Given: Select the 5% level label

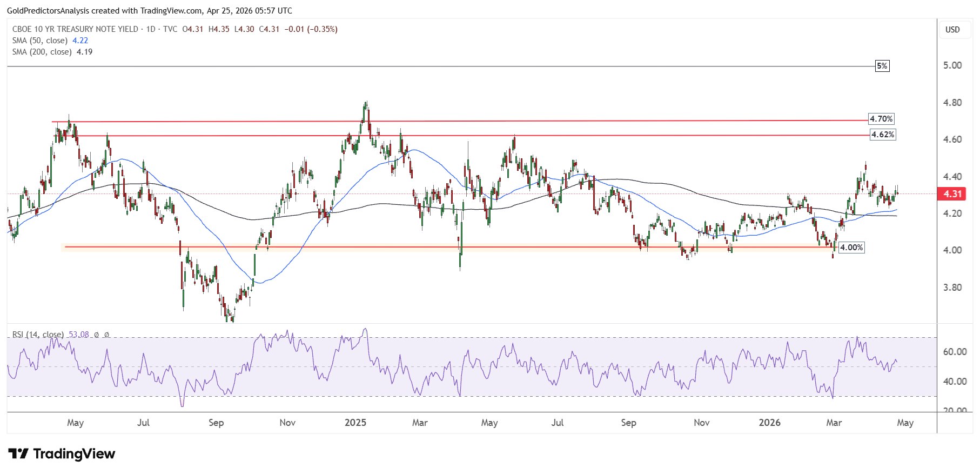Looking at the screenshot, I should 882,66.
